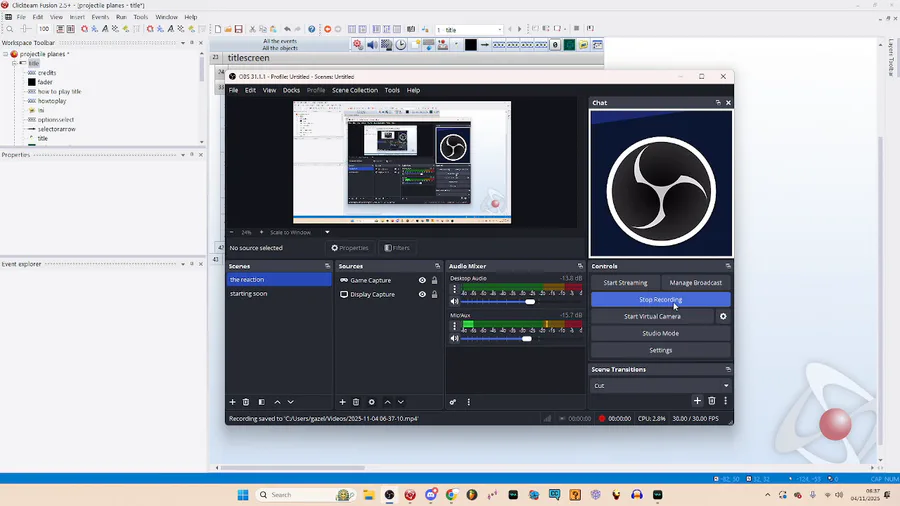Screen dimensions: 900x506
Task: Add scene transition with plus icon
Action: pos(698,401)
